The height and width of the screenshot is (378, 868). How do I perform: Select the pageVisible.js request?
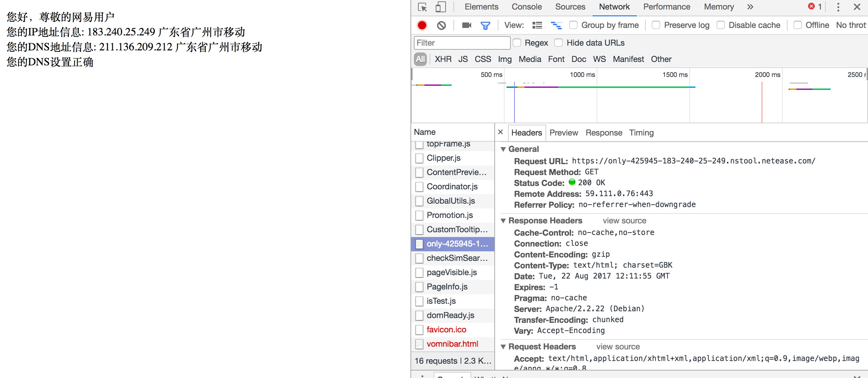pos(453,272)
